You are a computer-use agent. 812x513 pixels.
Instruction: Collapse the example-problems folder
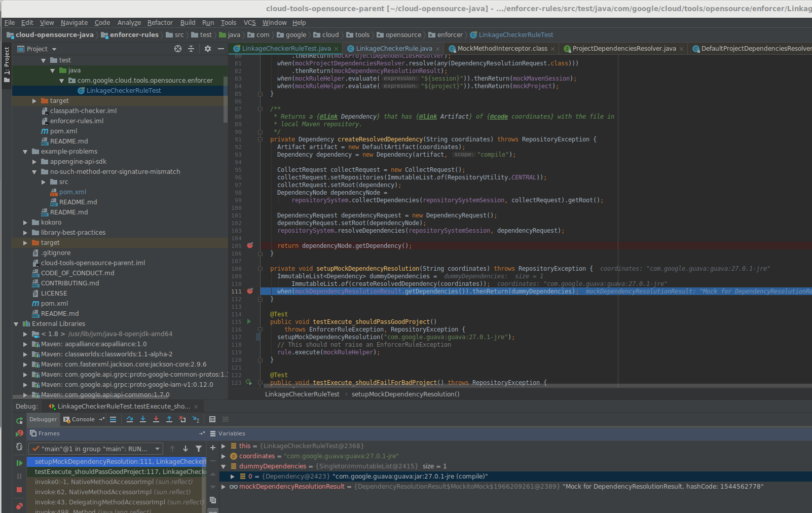click(24, 151)
